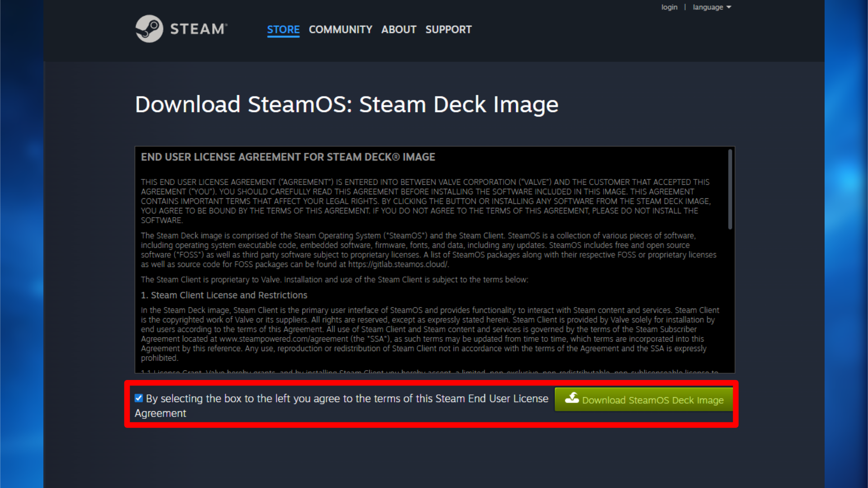The width and height of the screenshot is (868, 488).
Task: Click the login link
Action: [669, 7]
